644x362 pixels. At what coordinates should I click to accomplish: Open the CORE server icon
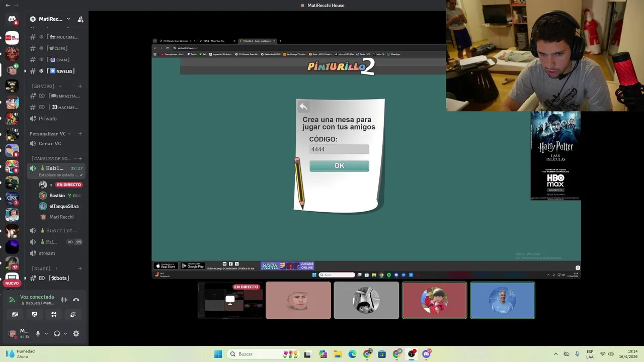[12, 198]
